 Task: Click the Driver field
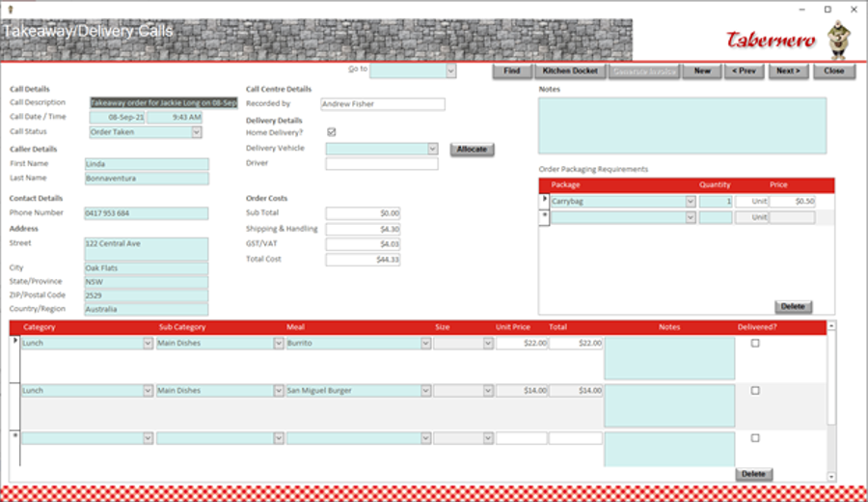pyautogui.click(x=382, y=163)
